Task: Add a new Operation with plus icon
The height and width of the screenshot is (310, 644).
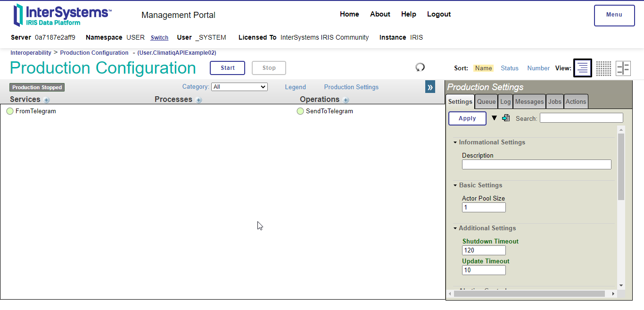Action: pyautogui.click(x=346, y=100)
